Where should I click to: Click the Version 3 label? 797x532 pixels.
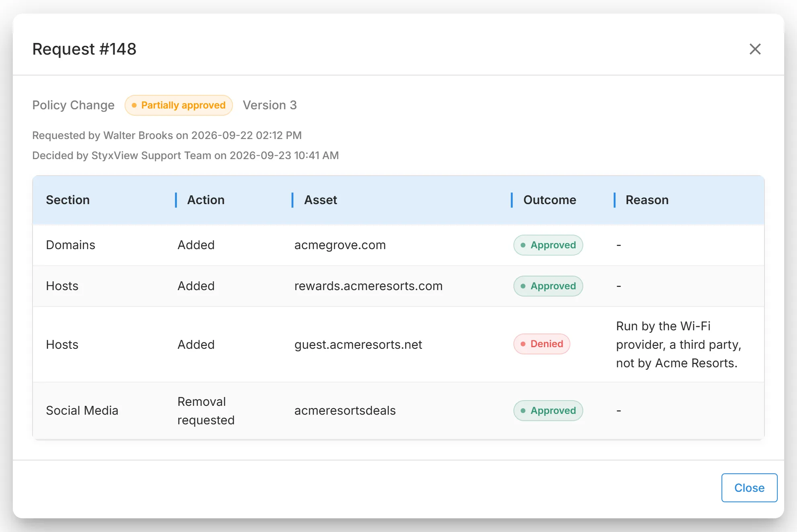pos(270,105)
